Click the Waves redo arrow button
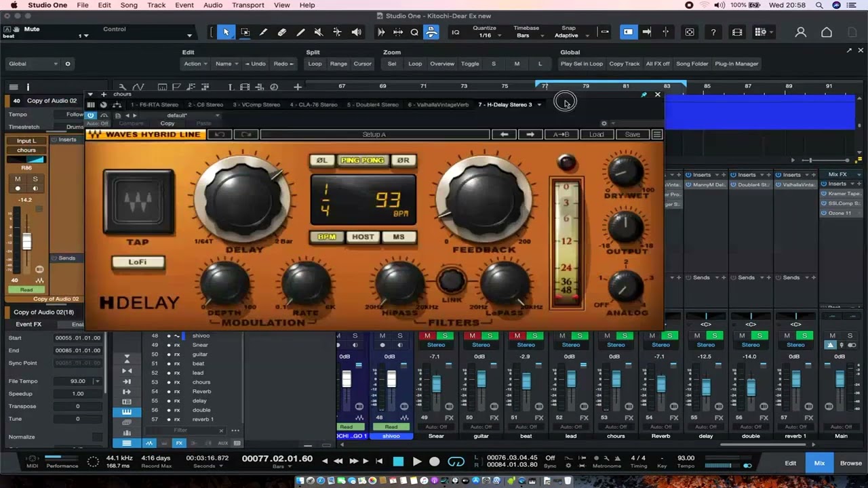This screenshot has width=868, height=488. click(246, 134)
